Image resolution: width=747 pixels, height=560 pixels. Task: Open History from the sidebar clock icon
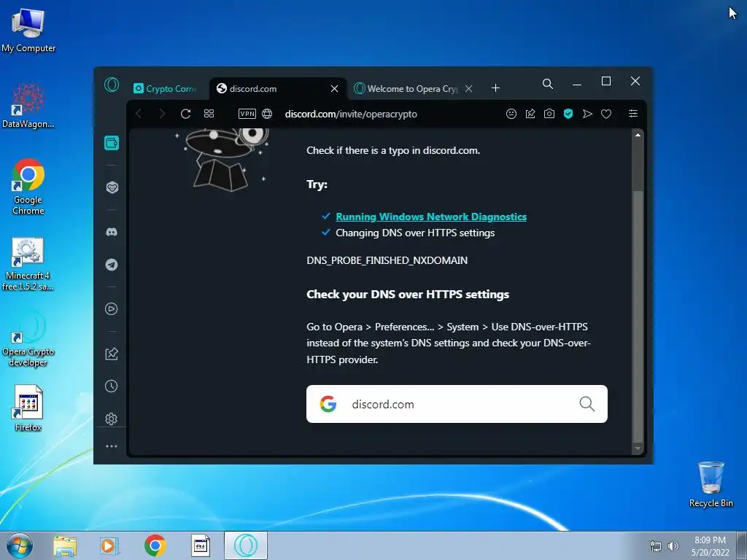click(x=111, y=386)
